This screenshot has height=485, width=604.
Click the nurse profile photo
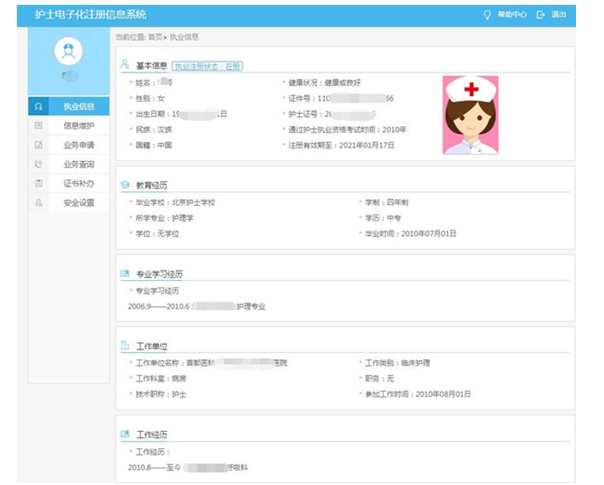[x=470, y=115]
